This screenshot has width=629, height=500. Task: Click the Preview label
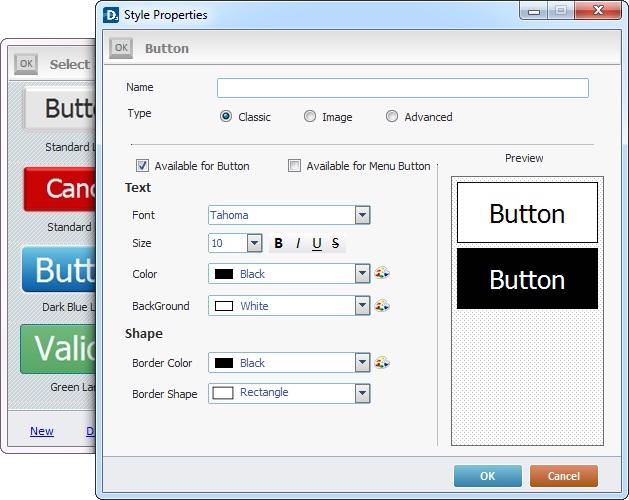pyautogui.click(x=524, y=158)
